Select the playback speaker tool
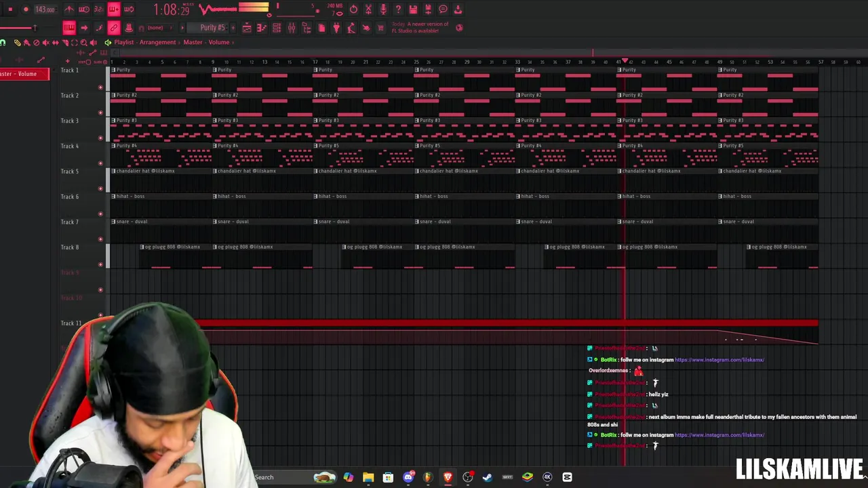The image size is (868, 488). (x=93, y=43)
